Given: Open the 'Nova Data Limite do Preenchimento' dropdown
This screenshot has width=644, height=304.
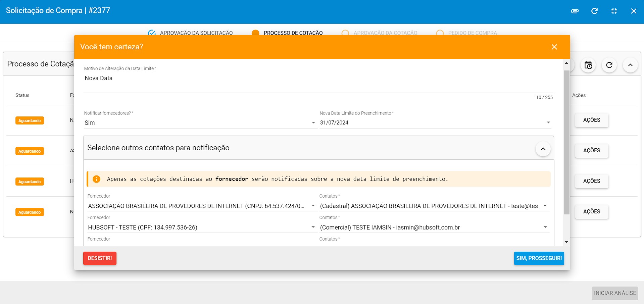Looking at the screenshot, I should (435, 123).
